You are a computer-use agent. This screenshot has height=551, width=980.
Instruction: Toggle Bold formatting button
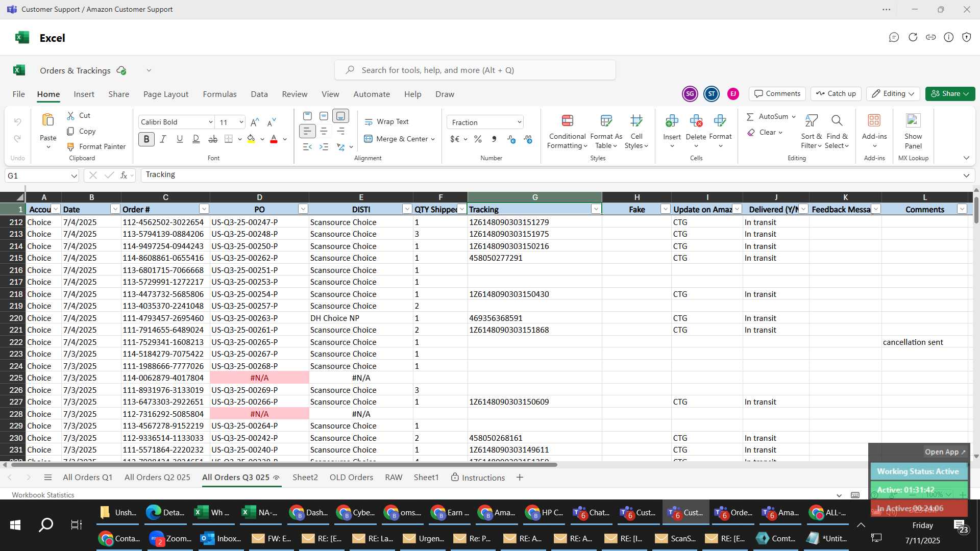click(x=146, y=139)
